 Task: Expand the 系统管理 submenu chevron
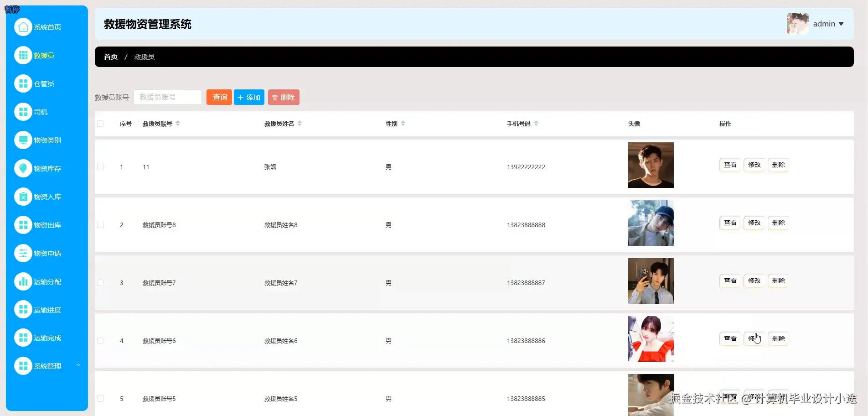coord(78,365)
